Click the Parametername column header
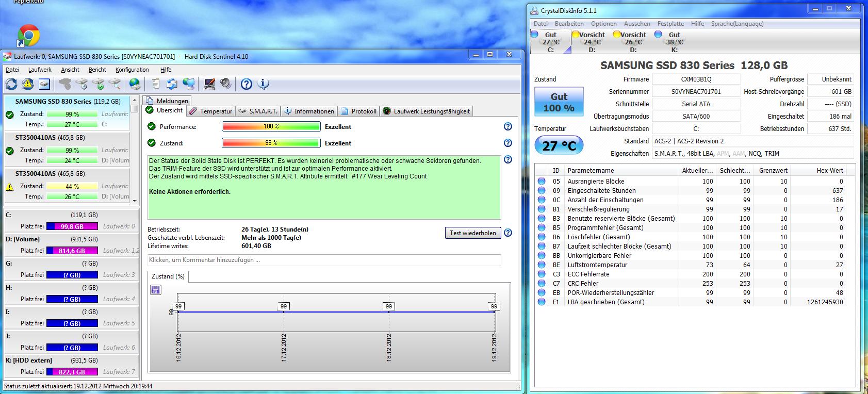 tap(621, 171)
